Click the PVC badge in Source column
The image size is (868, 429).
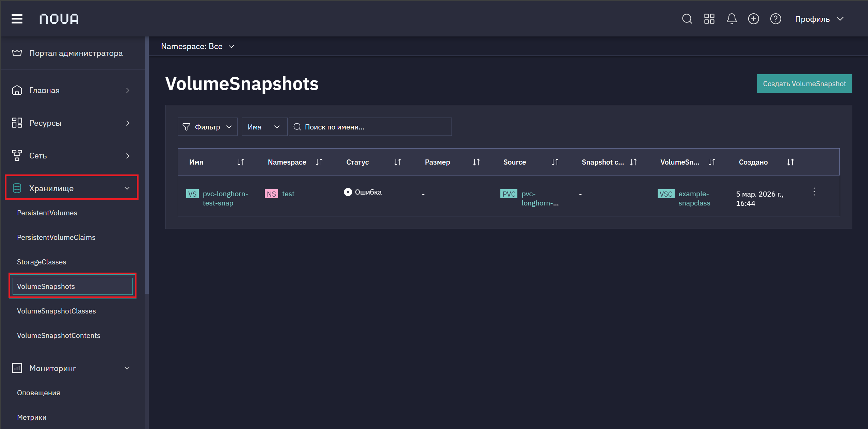pos(509,194)
